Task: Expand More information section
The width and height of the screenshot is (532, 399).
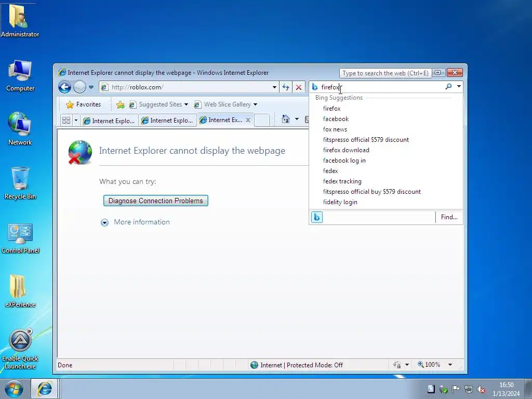Action: point(104,222)
